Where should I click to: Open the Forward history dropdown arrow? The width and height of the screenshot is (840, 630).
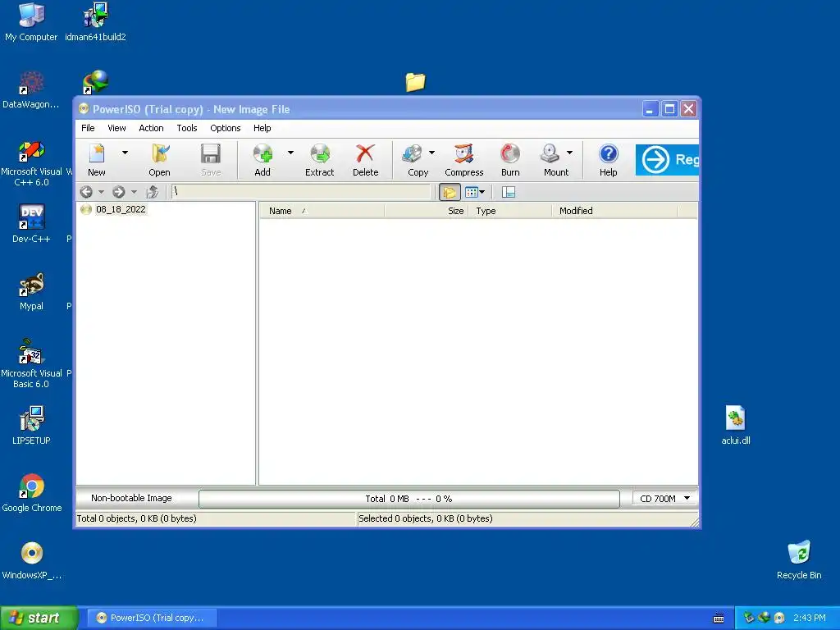tap(134, 192)
